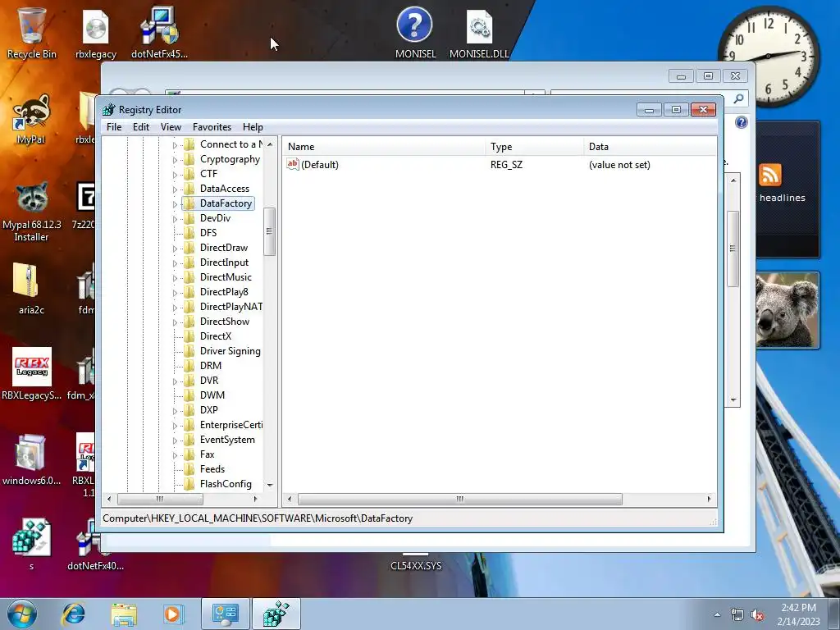840x630 pixels.
Task: Expand the DataAccess registry key
Action: click(x=175, y=189)
